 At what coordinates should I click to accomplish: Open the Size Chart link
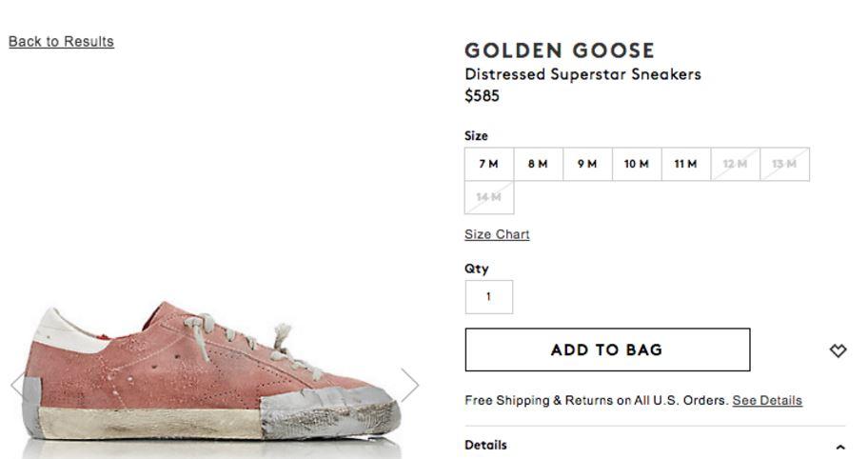(x=497, y=234)
